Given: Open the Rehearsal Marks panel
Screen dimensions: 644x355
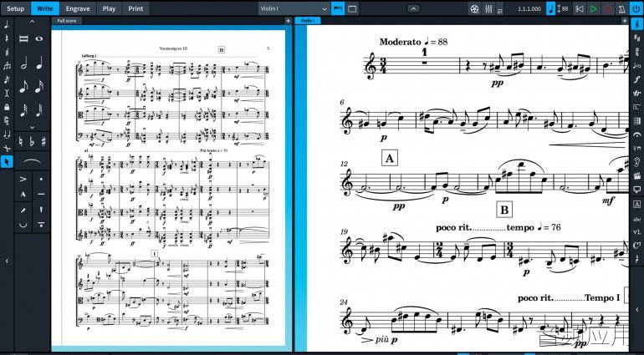Looking at the screenshot, I should point(637,204).
